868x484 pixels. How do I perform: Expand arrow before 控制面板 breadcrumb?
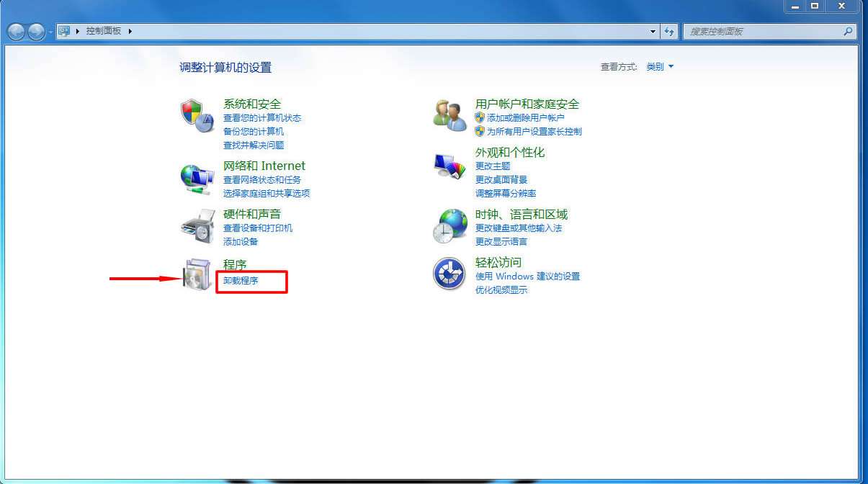[77, 32]
